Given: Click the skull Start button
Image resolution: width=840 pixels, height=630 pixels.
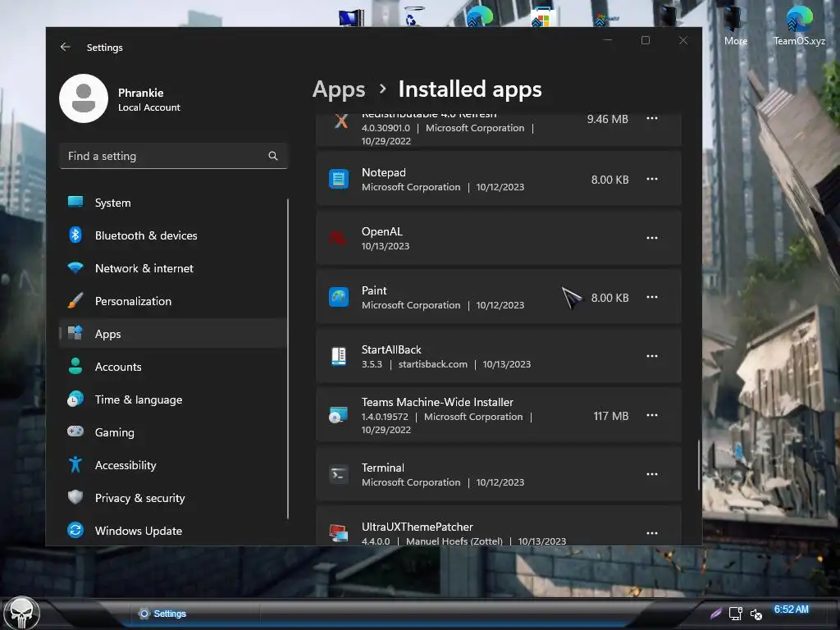Looking at the screenshot, I should [x=21, y=613].
